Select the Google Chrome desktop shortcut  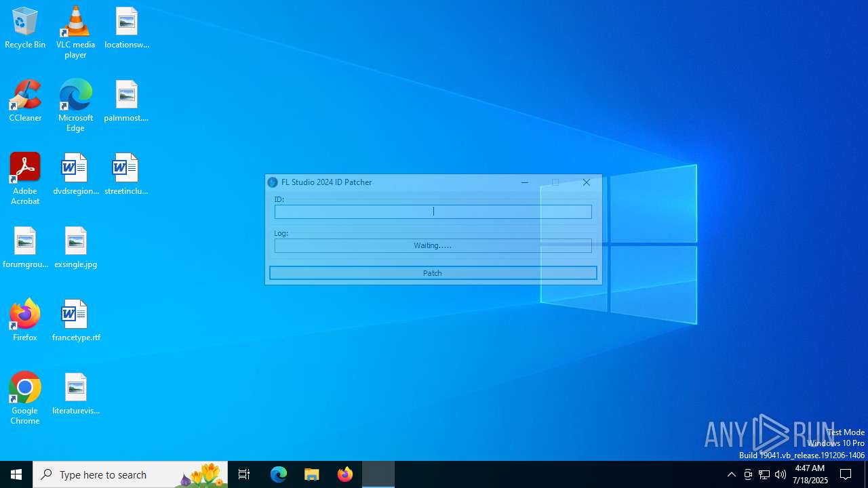pyautogui.click(x=25, y=399)
